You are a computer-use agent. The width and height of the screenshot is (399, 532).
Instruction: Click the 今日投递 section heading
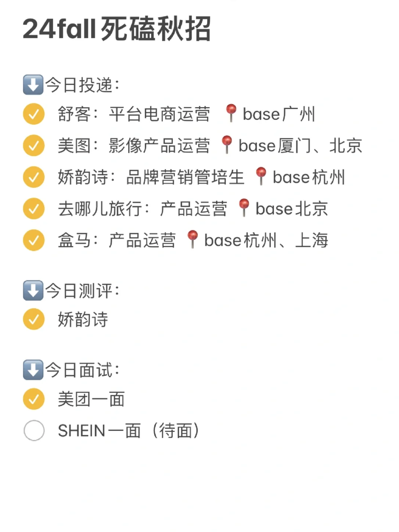click(82, 85)
